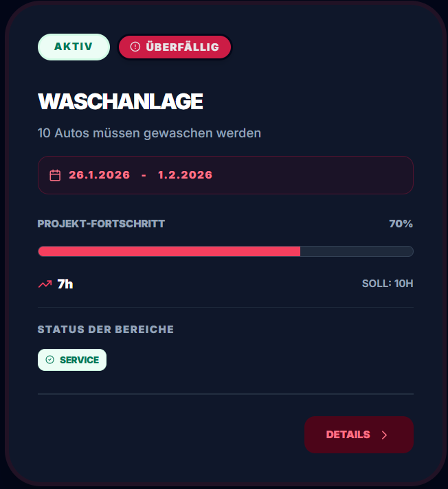Click the project progress bar

(225, 251)
